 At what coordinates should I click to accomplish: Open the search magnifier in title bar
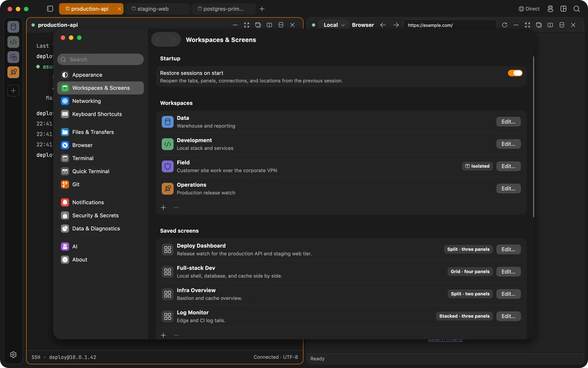(x=577, y=9)
